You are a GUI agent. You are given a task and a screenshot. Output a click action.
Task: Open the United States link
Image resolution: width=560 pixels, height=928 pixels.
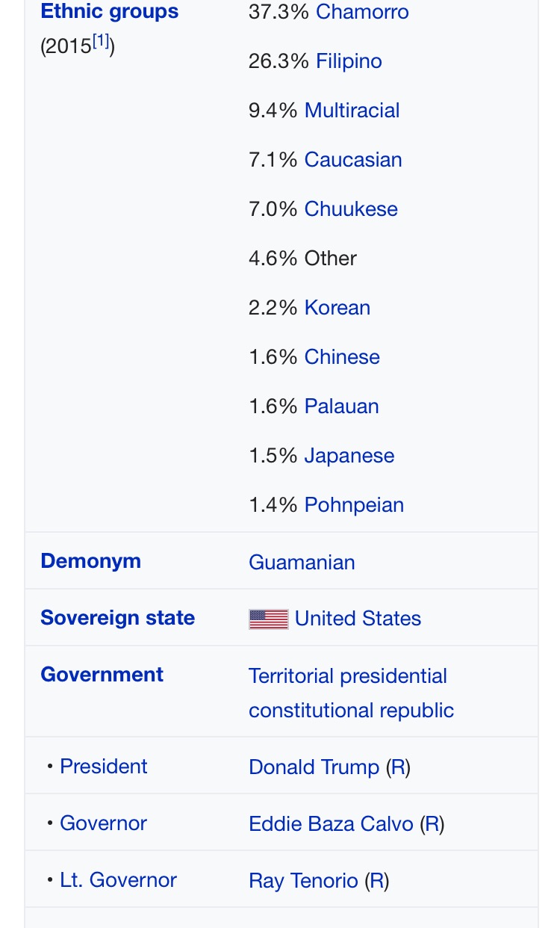coord(358,619)
